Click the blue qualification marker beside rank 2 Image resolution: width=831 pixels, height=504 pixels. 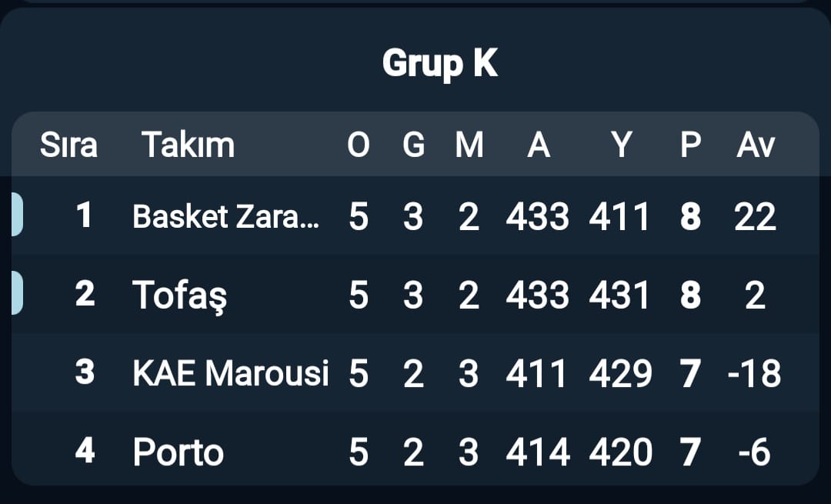(x=17, y=294)
